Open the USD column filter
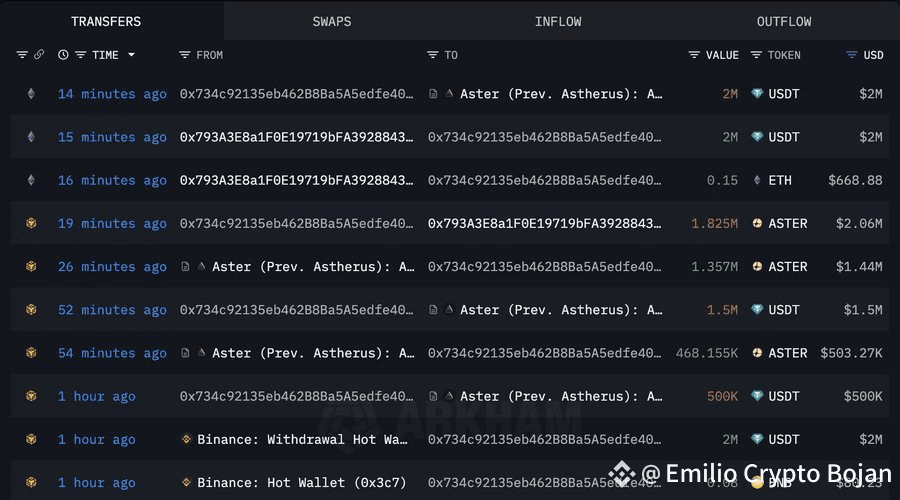The height and width of the screenshot is (500, 900). coord(852,55)
